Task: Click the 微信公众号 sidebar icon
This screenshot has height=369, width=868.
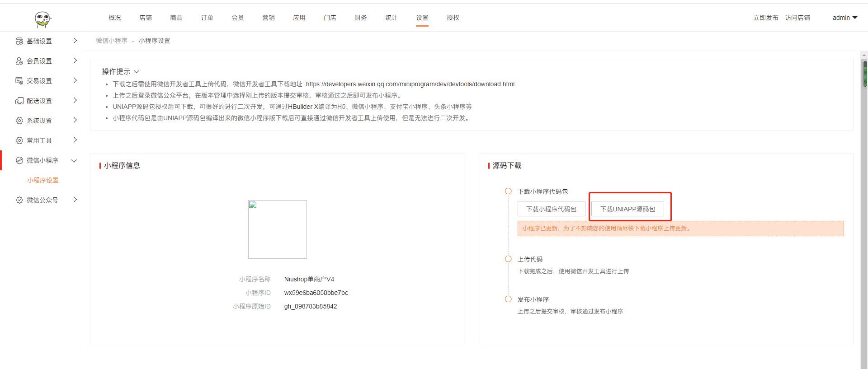Action: [19, 200]
